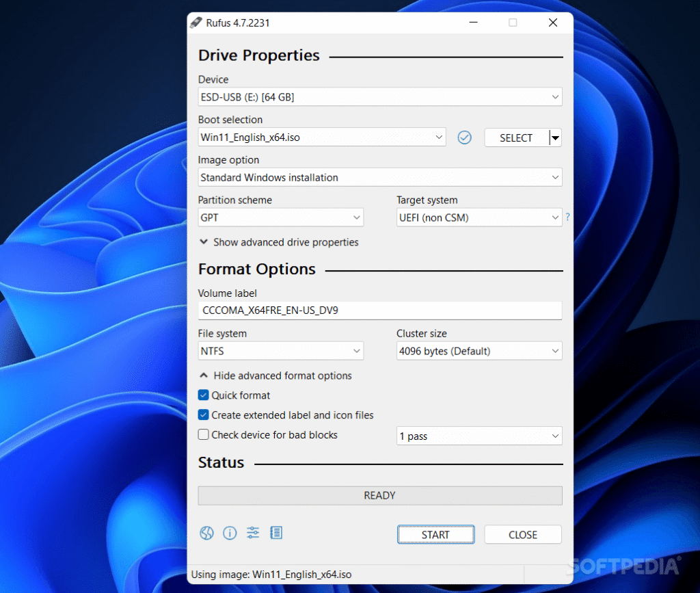Open the language selection globe icon
Screen dimensions: 700x593
coord(206,533)
